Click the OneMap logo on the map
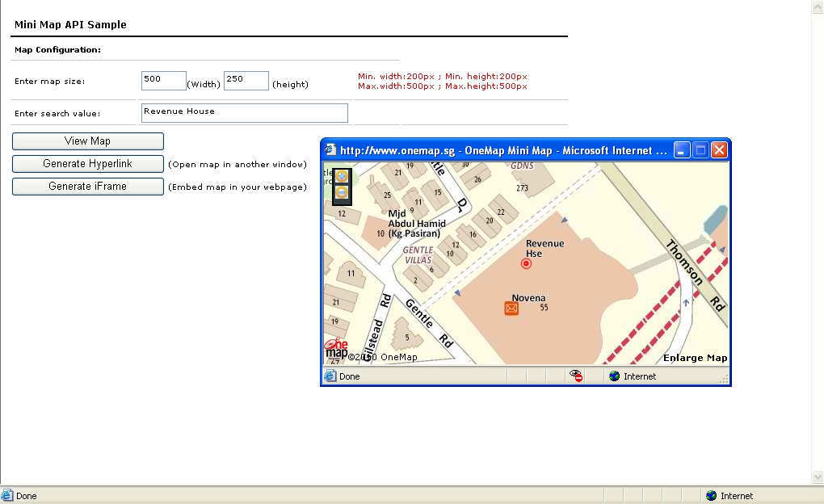Image resolution: width=824 pixels, height=504 pixels. (336, 349)
